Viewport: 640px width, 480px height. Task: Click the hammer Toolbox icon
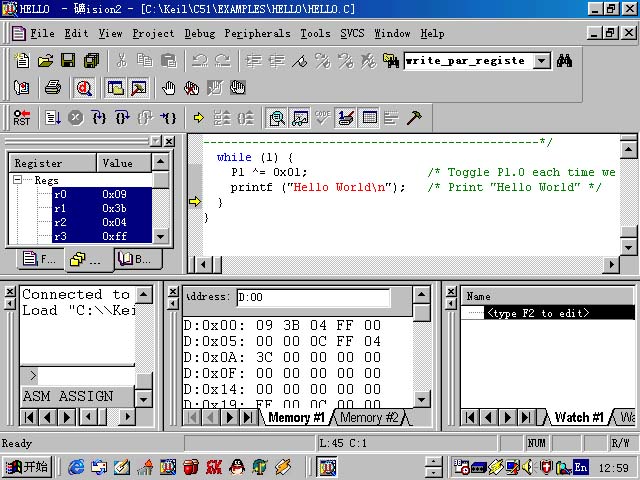coord(414,118)
